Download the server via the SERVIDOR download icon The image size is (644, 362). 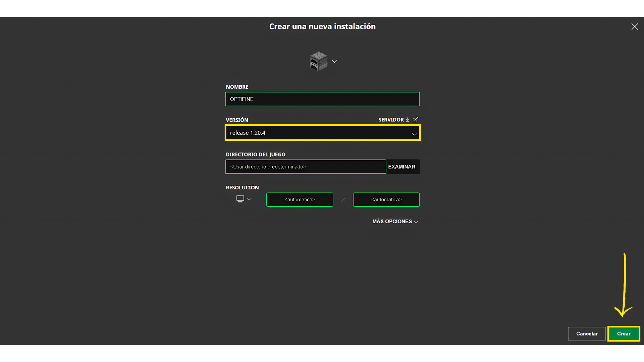407,120
